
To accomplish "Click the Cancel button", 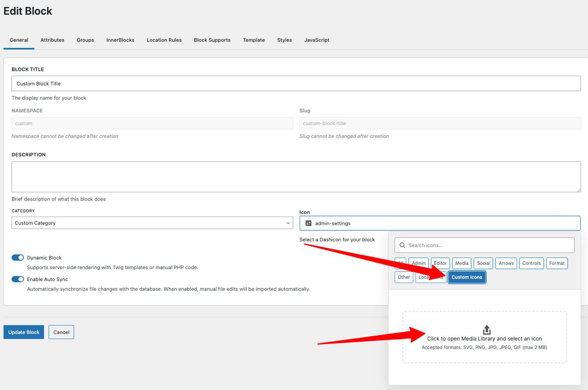I will [x=61, y=332].
